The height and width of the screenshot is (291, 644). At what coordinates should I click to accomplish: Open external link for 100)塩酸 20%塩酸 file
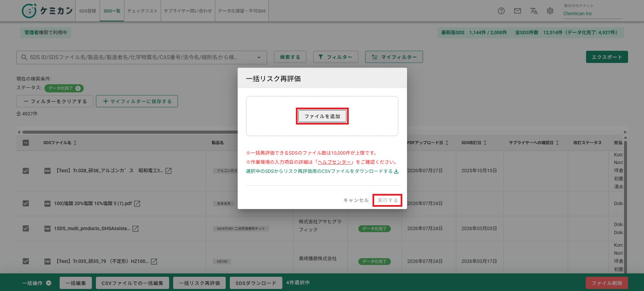click(137, 203)
